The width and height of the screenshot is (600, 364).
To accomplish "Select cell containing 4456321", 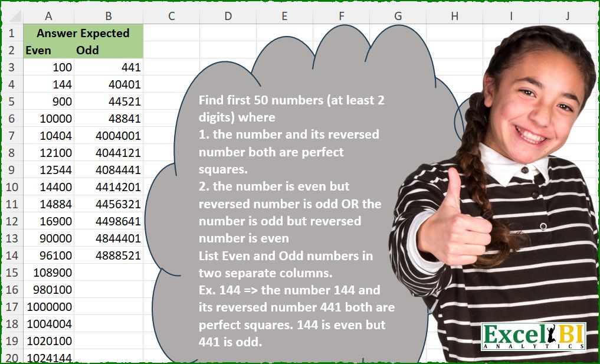I will pos(109,204).
